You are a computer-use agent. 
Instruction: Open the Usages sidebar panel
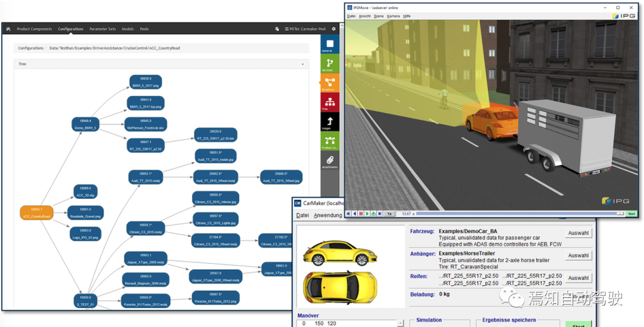[329, 123]
